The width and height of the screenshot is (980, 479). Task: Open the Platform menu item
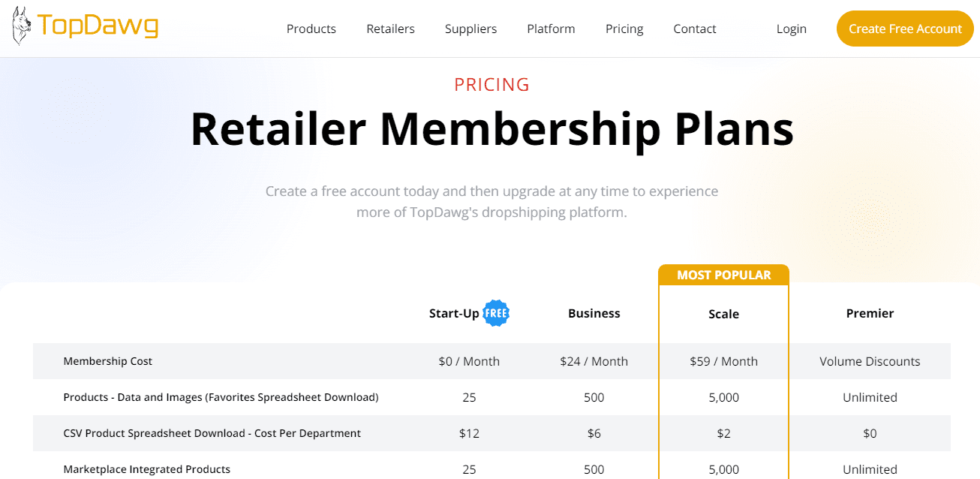pos(550,29)
